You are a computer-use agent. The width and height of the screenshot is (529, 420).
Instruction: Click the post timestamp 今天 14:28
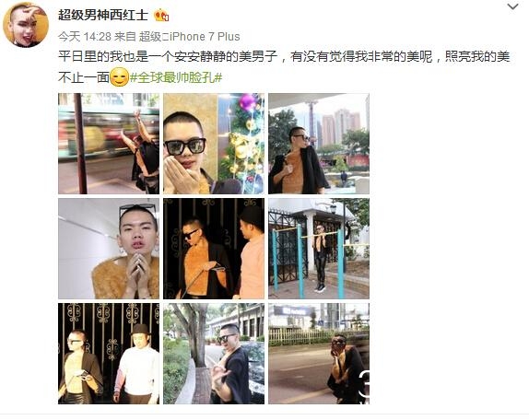tap(85, 37)
